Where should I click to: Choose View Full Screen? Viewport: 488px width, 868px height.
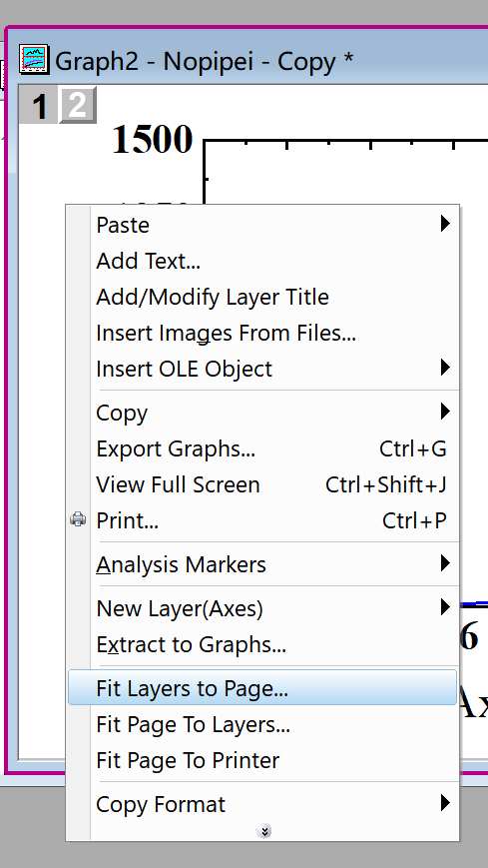click(263, 484)
